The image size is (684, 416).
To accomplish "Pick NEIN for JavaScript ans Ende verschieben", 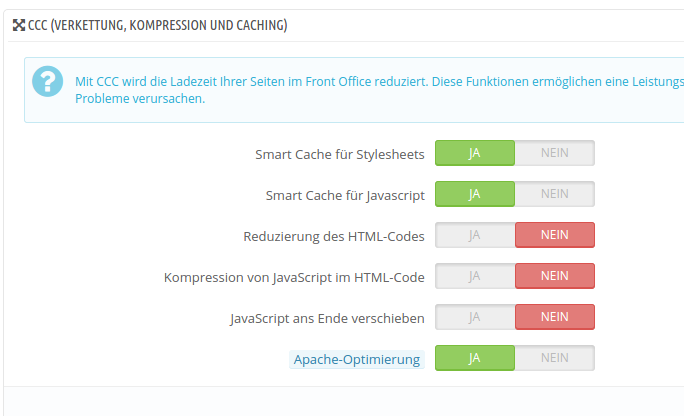I will point(555,317).
